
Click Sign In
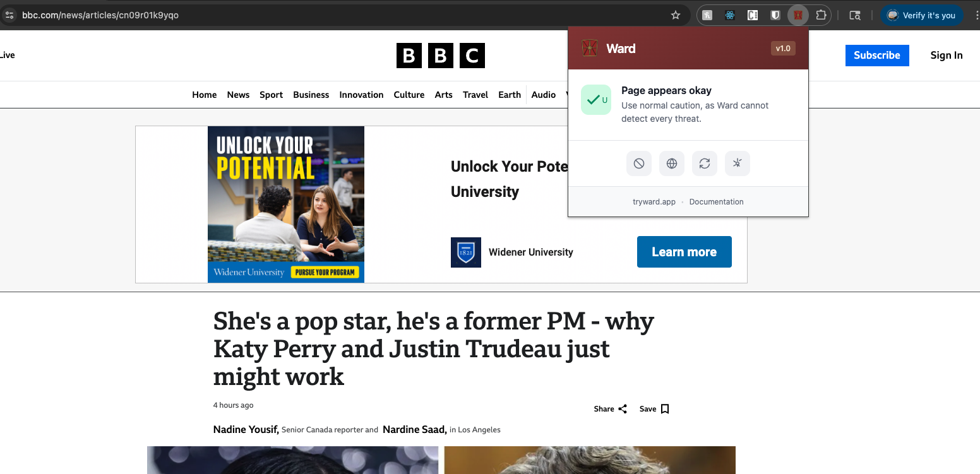[x=947, y=55]
